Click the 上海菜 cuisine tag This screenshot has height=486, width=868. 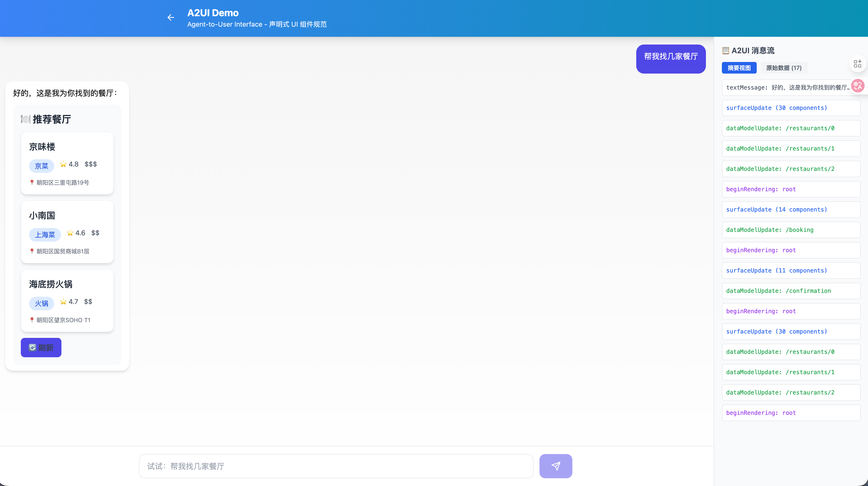click(45, 235)
